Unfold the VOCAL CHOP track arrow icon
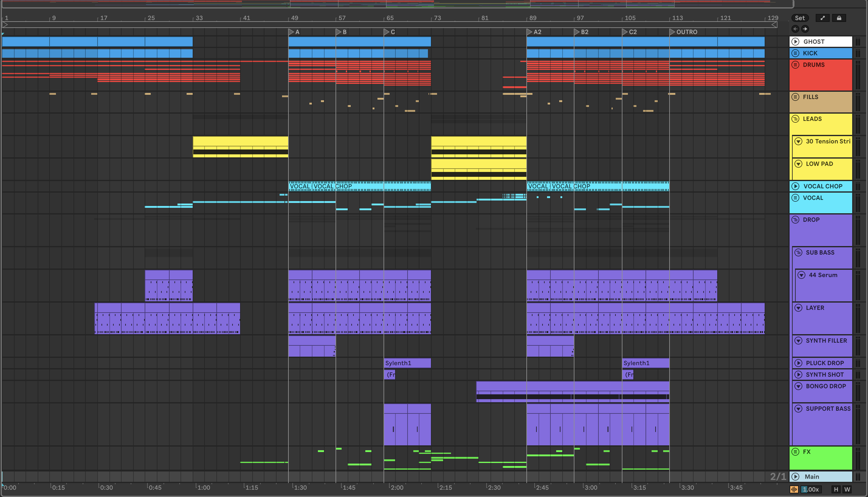 (795, 187)
